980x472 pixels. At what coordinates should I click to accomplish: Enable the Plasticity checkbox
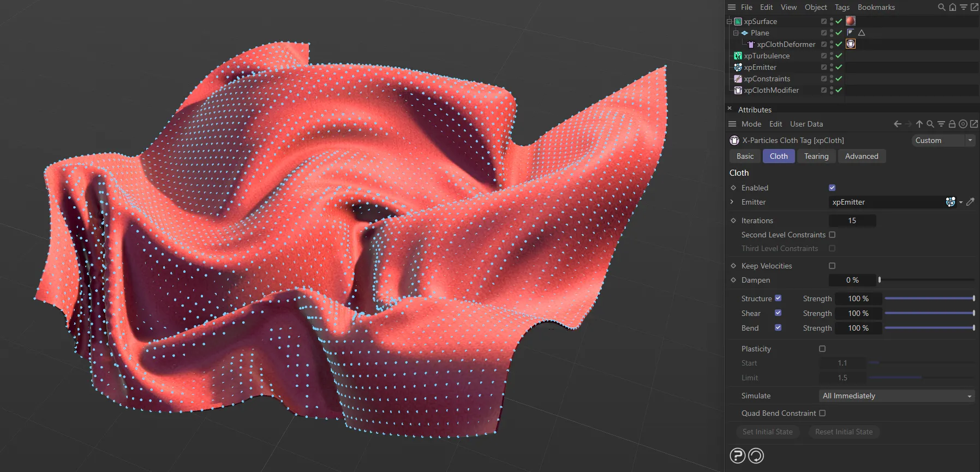click(822, 349)
